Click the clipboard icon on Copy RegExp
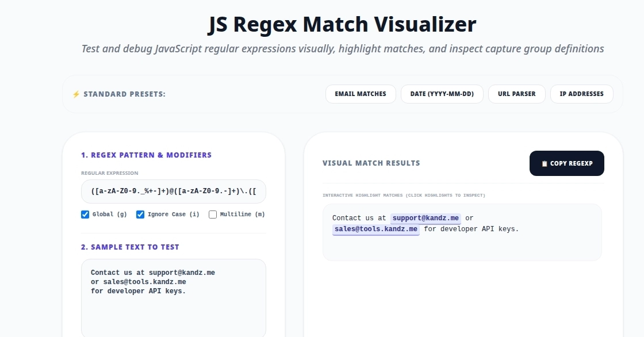Viewport: 644px width, 337px height. point(545,163)
